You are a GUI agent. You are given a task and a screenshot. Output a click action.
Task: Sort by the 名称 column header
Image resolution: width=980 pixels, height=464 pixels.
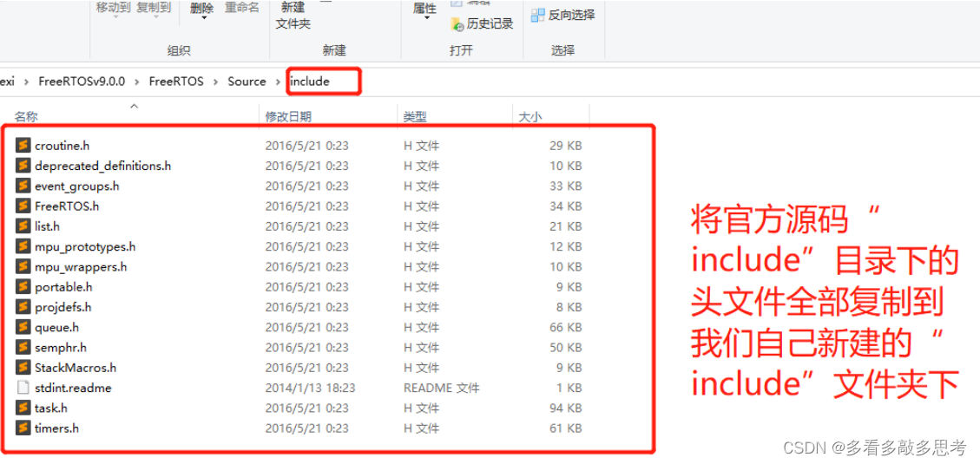(25, 116)
